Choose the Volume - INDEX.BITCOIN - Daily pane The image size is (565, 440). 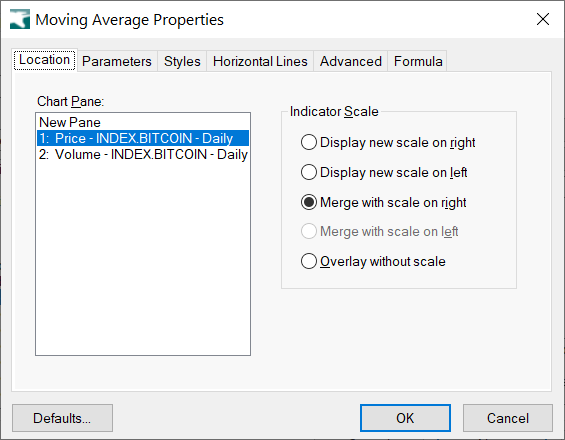[143, 155]
